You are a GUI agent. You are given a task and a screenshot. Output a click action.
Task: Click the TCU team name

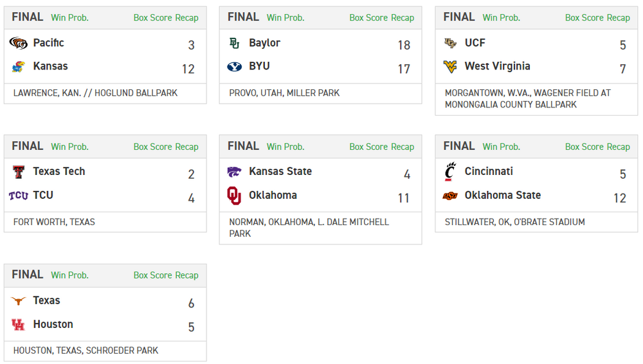click(43, 195)
